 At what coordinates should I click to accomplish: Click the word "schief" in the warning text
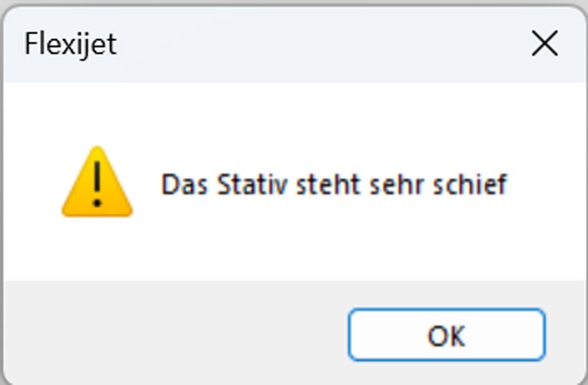(470, 184)
